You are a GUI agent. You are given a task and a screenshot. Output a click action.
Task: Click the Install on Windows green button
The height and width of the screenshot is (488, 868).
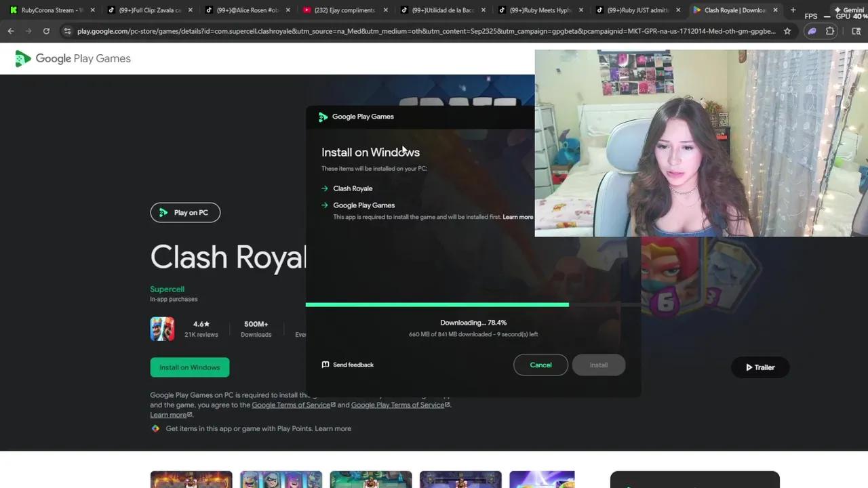click(190, 367)
